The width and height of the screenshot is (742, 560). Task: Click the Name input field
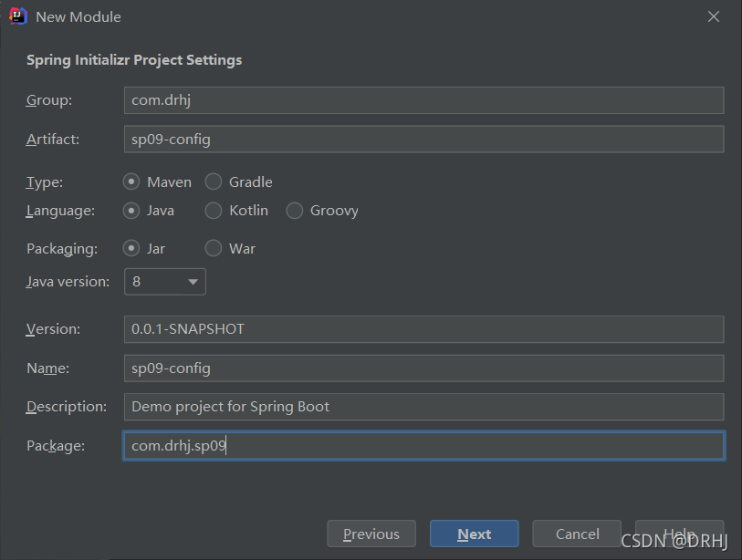pos(423,368)
